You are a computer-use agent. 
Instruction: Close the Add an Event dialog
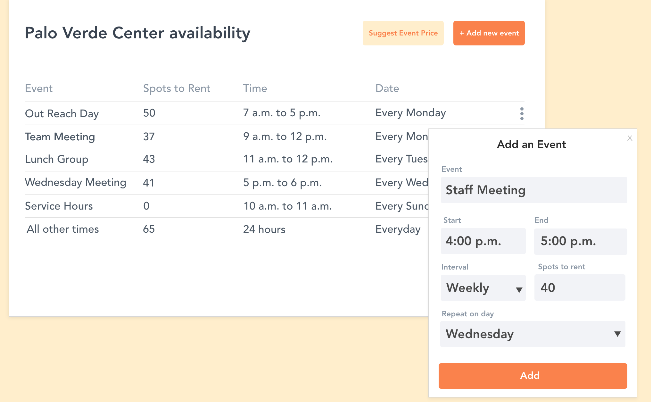click(x=629, y=138)
